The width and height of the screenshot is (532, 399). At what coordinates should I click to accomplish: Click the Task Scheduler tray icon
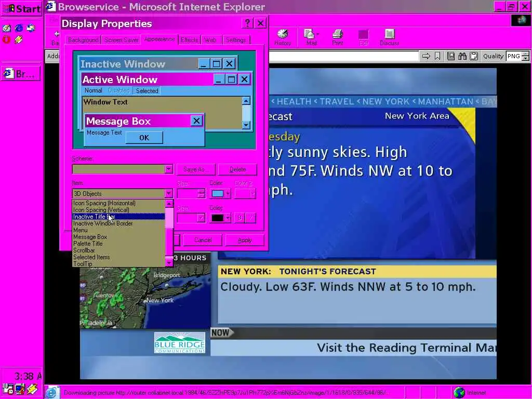click(8, 389)
